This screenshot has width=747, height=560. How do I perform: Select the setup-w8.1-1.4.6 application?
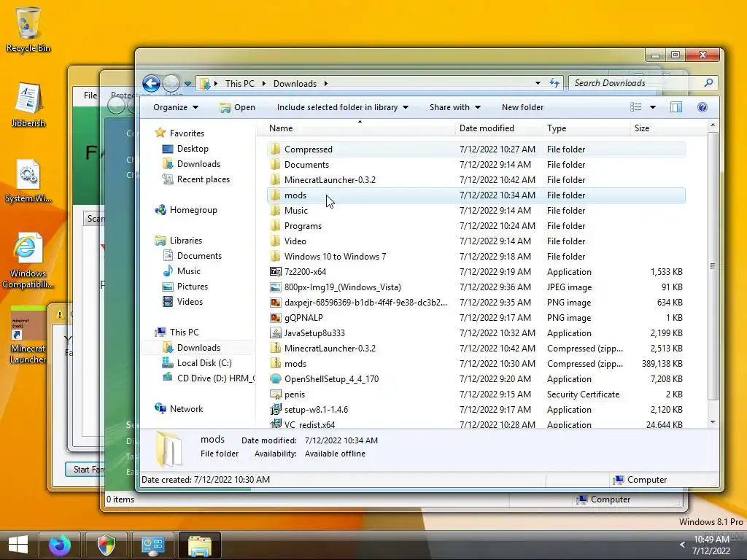[x=476, y=410]
